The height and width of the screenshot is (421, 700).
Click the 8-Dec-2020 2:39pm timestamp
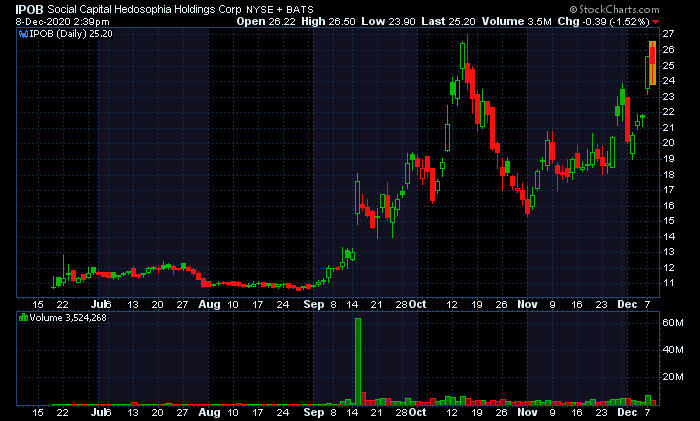(x=62, y=21)
